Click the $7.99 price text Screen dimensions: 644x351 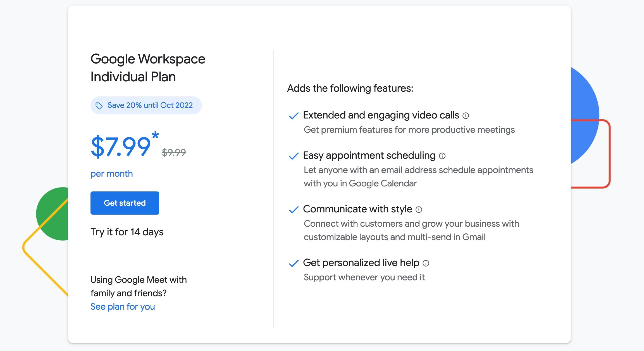[121, 146]
